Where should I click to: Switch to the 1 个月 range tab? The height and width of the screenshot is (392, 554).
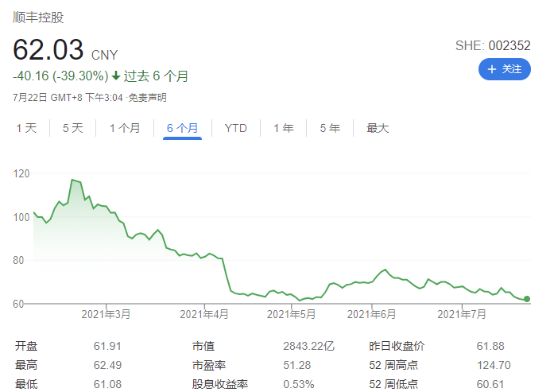pyautogui.click(x=125, y=128)
